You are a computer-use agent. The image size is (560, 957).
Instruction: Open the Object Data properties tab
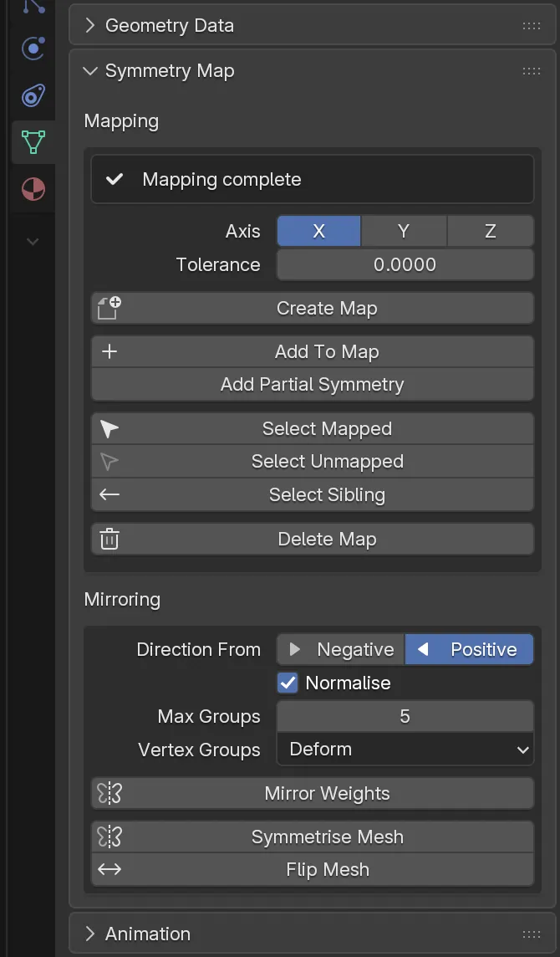(x=33, y=141)
